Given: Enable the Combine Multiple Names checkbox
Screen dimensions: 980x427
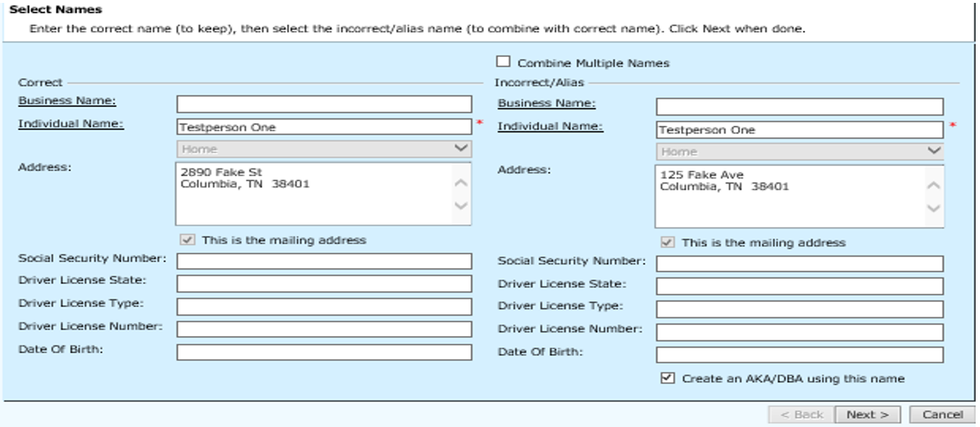Looking at the screenshot, I should point(502,63).
